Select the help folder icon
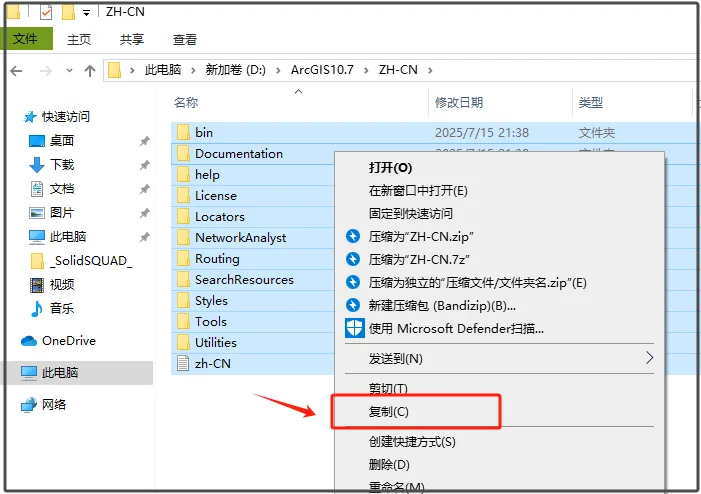The image size is (701, 494). click(183, 174)
